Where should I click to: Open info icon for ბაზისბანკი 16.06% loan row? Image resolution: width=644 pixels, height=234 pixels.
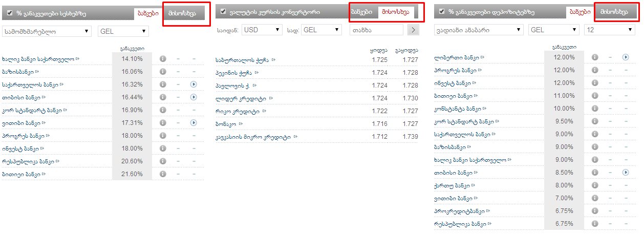tap(162, 72)
